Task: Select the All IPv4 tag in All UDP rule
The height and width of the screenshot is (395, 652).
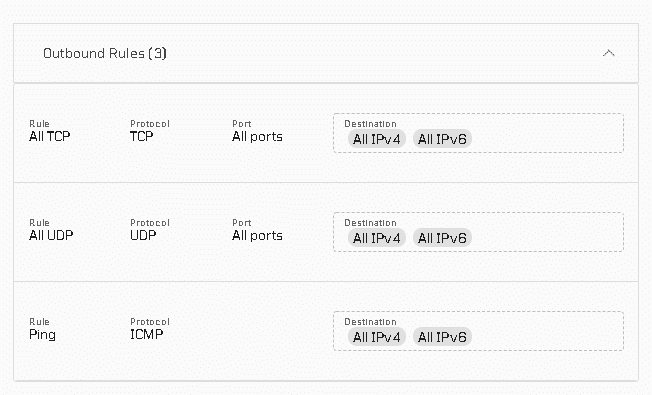Action: pos(377,238)
